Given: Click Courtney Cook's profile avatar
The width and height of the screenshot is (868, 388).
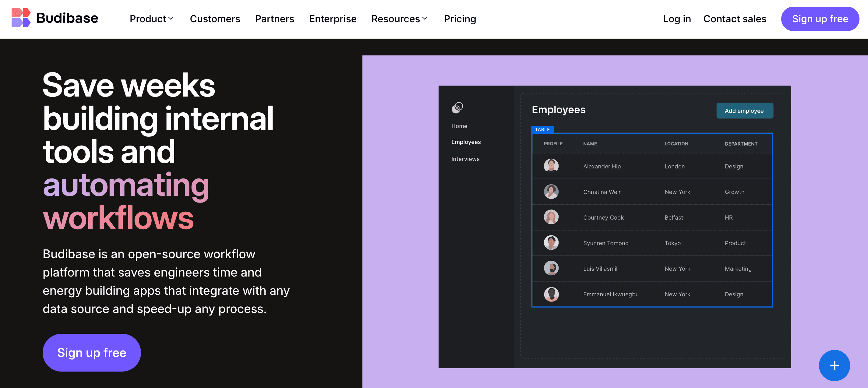Looking at the screenshot, I should point(551,217).
